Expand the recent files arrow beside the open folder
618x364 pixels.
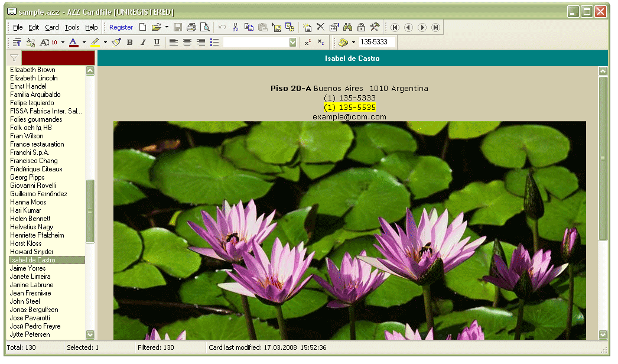(167, 27)
